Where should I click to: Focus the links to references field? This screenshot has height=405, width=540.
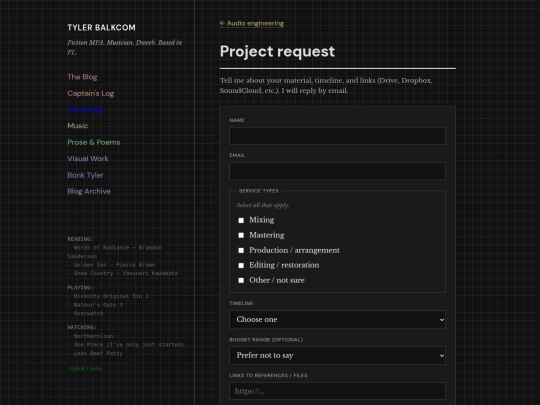[338, 391]
